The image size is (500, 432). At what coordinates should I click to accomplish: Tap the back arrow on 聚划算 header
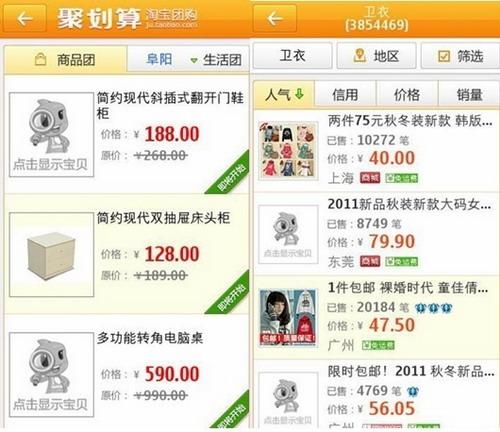[24, 19]
